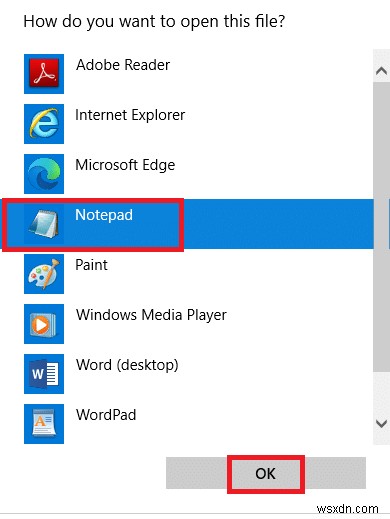This screenshot has height=519, width=390.
Task: Click the Adobe Reader icon
Action: pos(44,74)
